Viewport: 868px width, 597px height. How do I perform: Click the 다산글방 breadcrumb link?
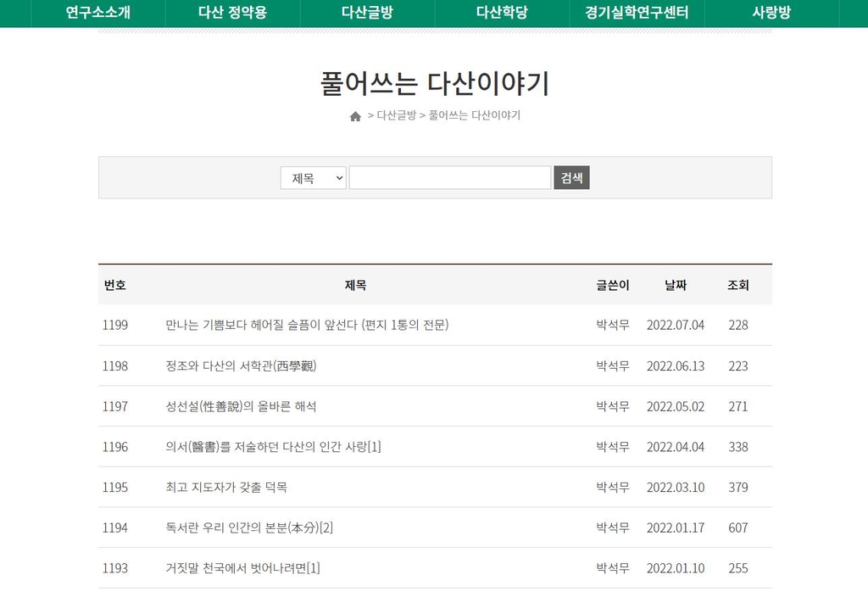pos(396,115)
